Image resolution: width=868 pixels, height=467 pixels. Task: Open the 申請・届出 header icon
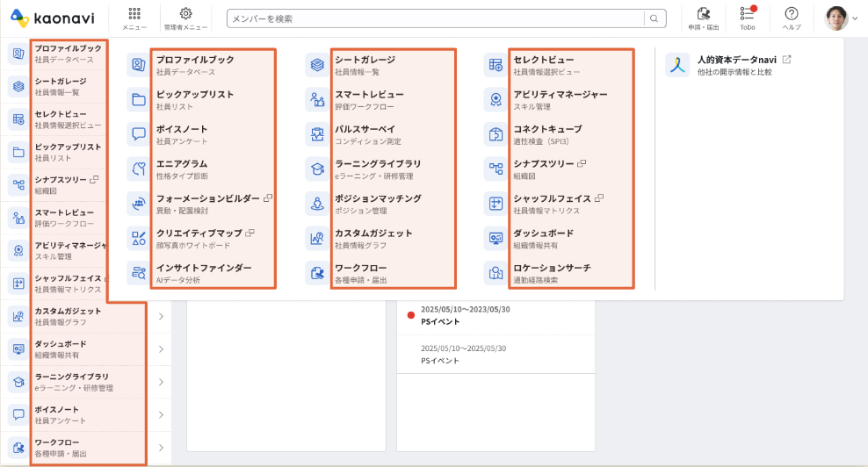(x=703, y=15)
